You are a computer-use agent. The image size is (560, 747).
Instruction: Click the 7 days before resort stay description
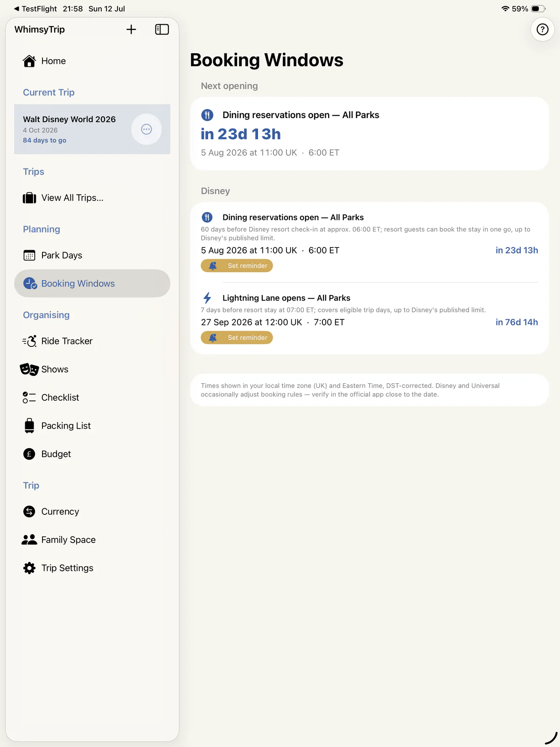343,310
